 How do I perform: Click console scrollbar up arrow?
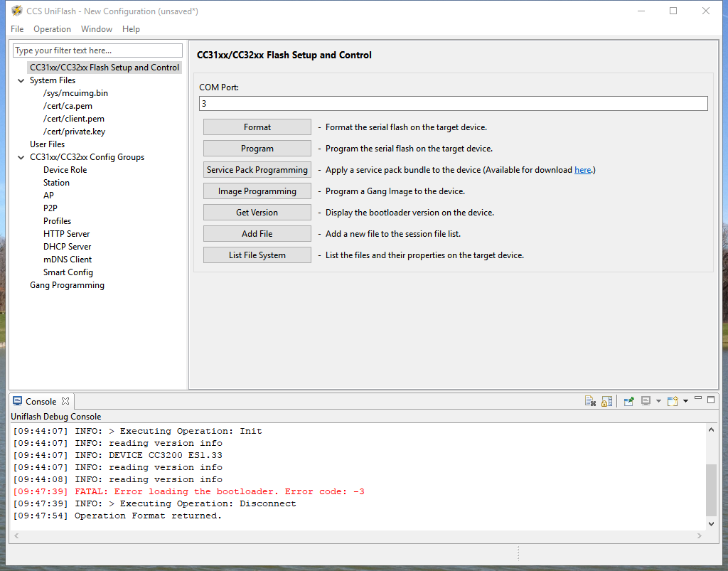711,429
